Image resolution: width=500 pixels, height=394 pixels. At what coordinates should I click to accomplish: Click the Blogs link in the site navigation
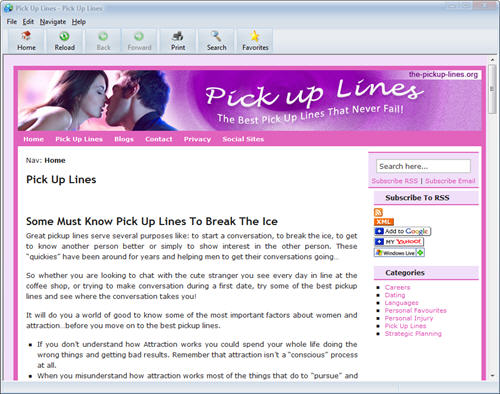[x=124, y=139]
